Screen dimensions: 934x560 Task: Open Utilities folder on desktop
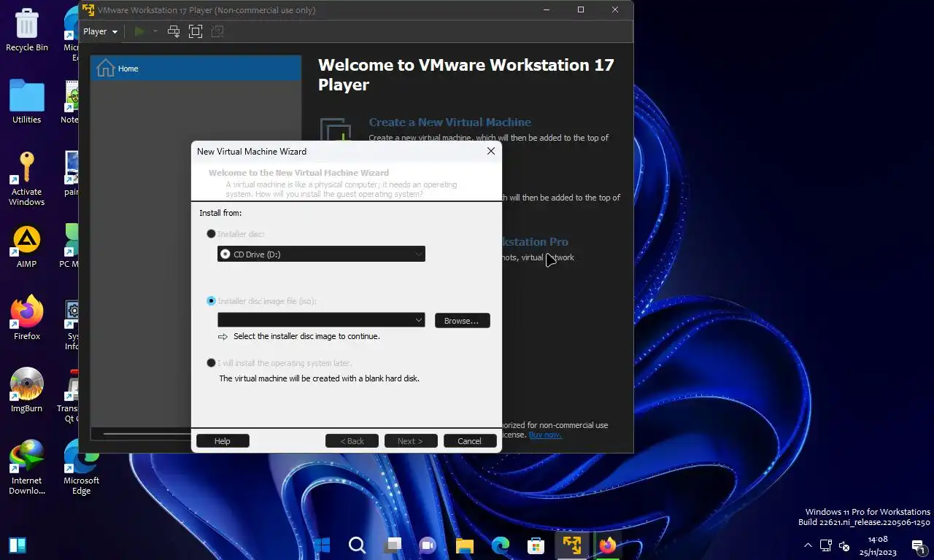27,101
